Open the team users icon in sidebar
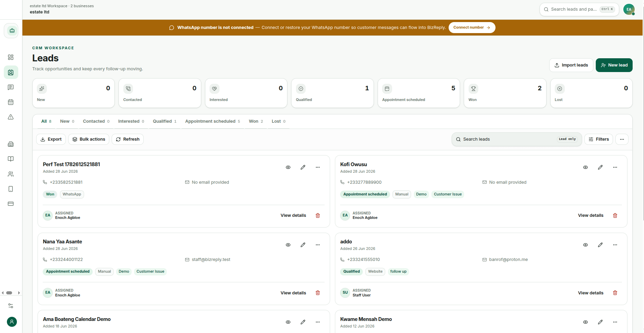The height and width of the screenshot is (333, 644). point(11,174)
